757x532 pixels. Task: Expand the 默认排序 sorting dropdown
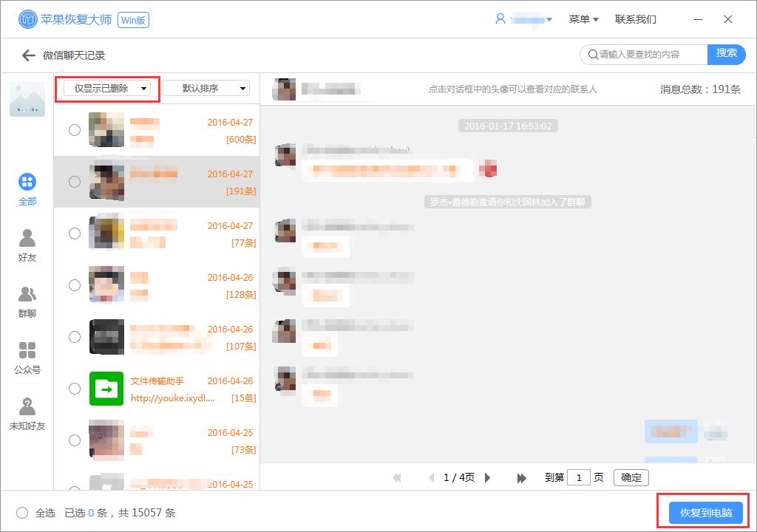[x=207, y=88]
